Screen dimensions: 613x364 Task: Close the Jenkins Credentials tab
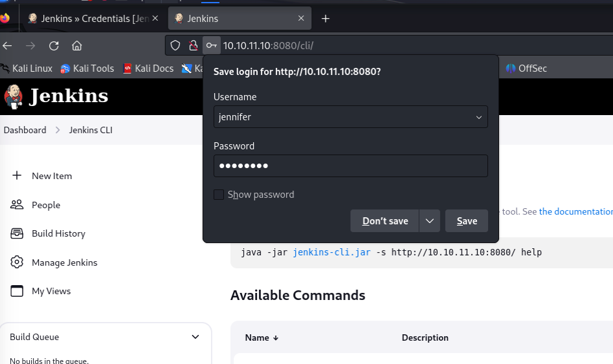(x=155, y=18)
